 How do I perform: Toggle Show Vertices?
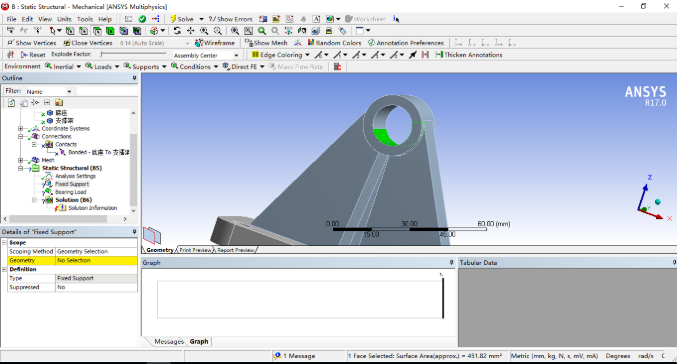[32, 43]
